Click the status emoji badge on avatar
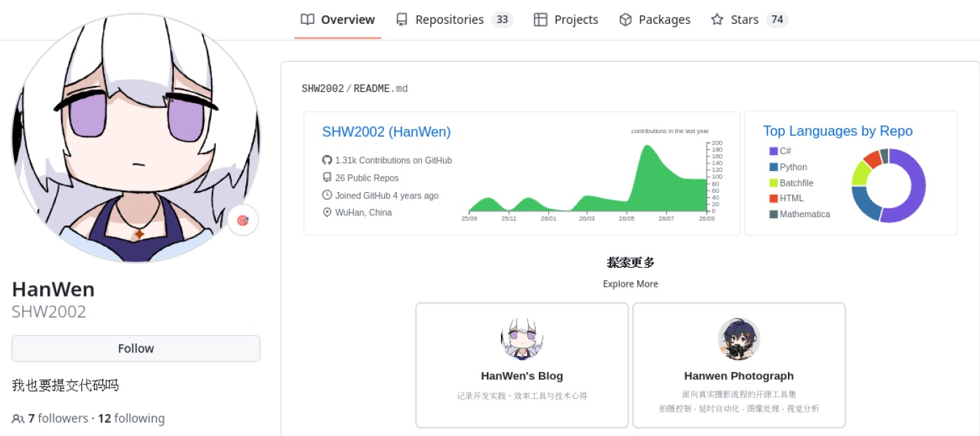The height and width of the screenshot is (436, 980). [x=243, y=220]
